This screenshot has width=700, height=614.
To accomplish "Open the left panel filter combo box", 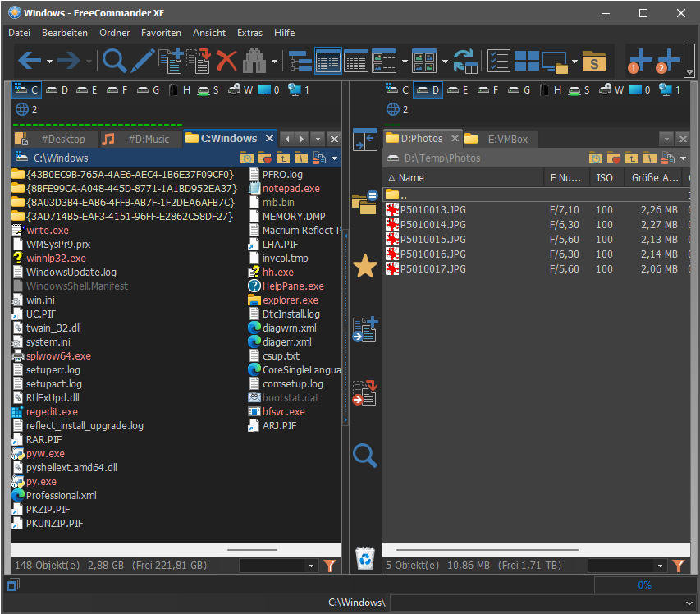I will pyautogui.click(x=278, y=566).
